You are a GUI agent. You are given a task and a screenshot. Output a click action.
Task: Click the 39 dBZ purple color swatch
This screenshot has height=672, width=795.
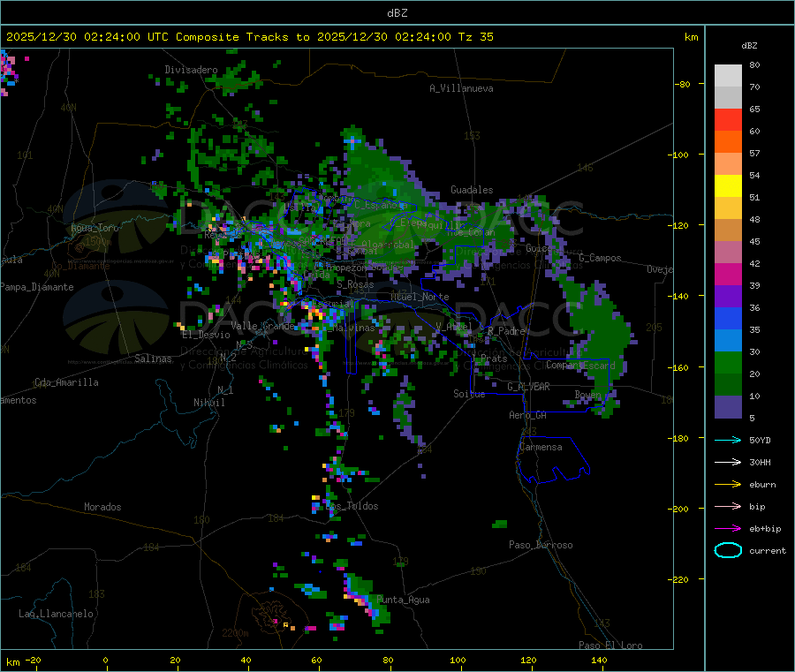pyautogui.click(x=728, y=297)
